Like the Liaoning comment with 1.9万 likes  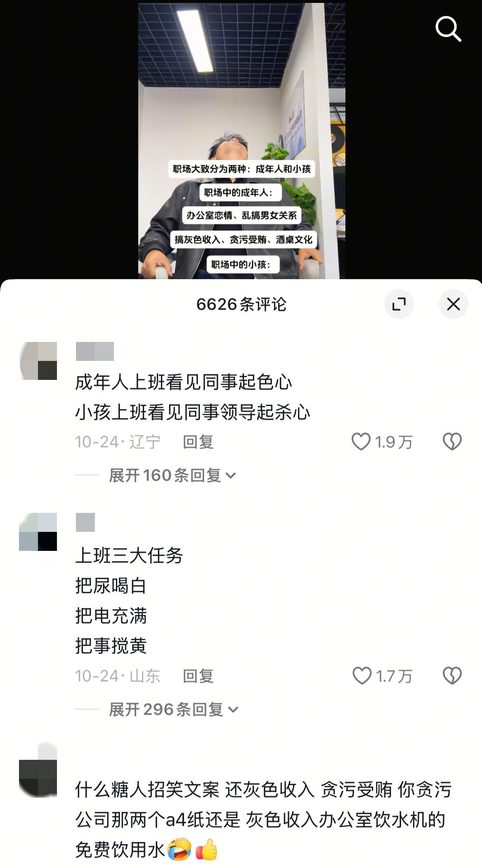(361, 442)
